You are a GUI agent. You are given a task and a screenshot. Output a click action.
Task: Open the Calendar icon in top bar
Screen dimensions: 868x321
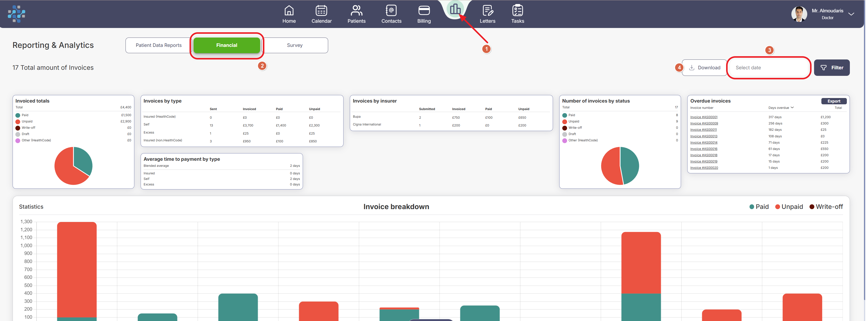[321, 11]
